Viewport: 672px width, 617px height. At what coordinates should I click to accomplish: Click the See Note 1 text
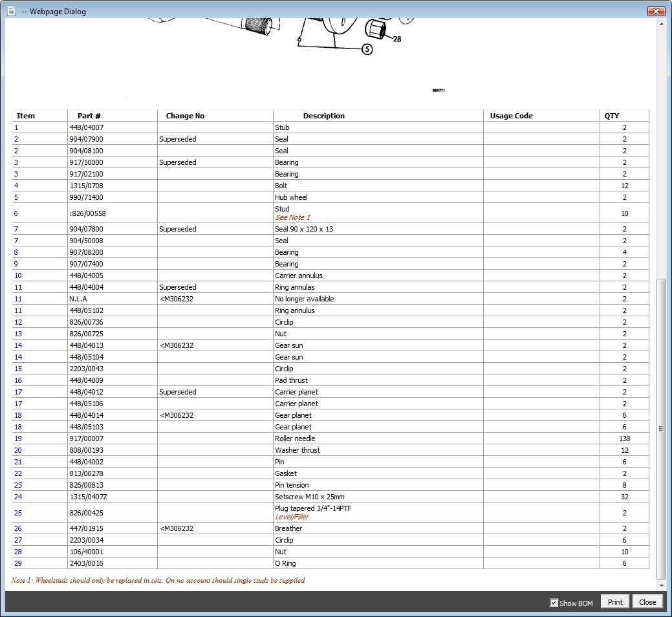tap(293, 218)
